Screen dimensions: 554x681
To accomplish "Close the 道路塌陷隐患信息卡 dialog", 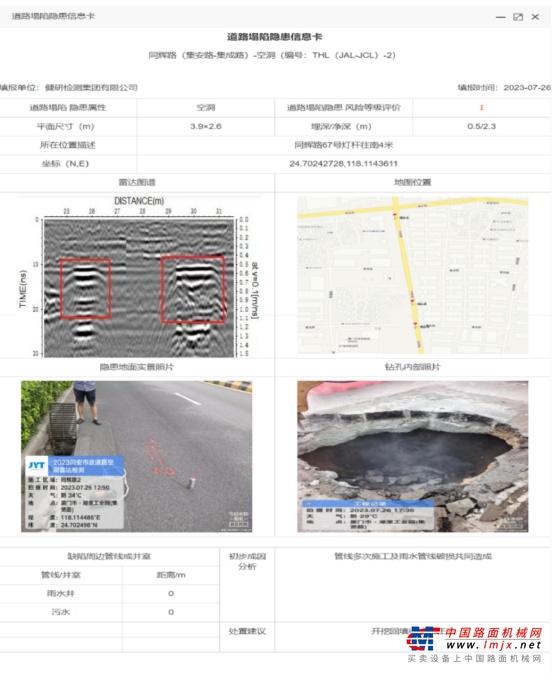I will click(535, 17).
